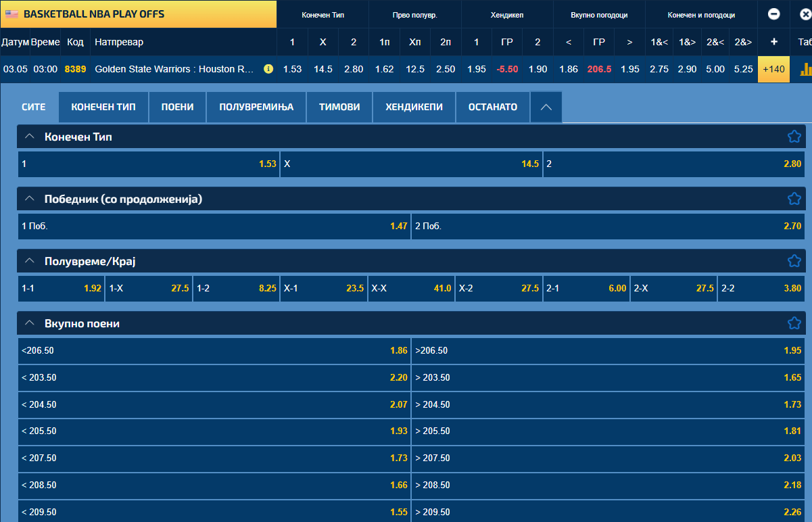The width and height of the screenshot is (812, 522).
Task: Switch to the СИТЕ tab
Action: click(34, 107)
